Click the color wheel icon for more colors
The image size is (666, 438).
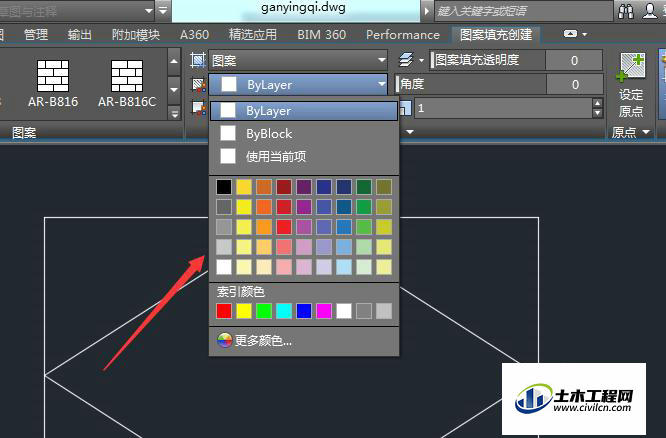click(x=224, y=340)
